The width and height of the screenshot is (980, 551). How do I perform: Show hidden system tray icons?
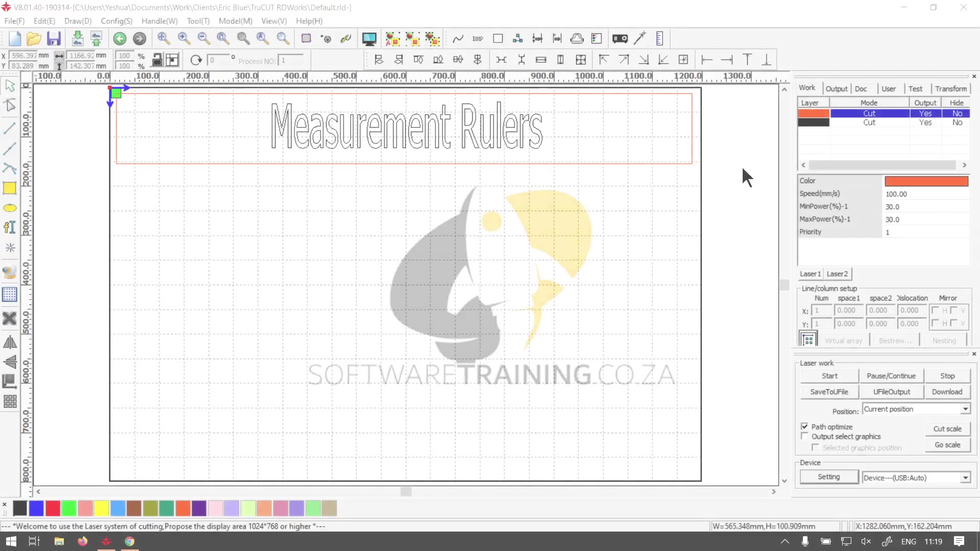[x=785, y=541]
